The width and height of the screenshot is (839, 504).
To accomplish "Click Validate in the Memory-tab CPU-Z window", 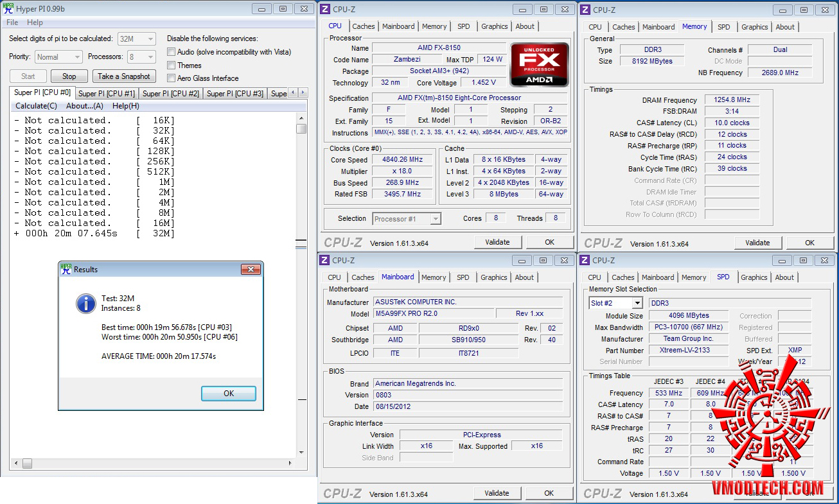I will [x=758, y=243].
